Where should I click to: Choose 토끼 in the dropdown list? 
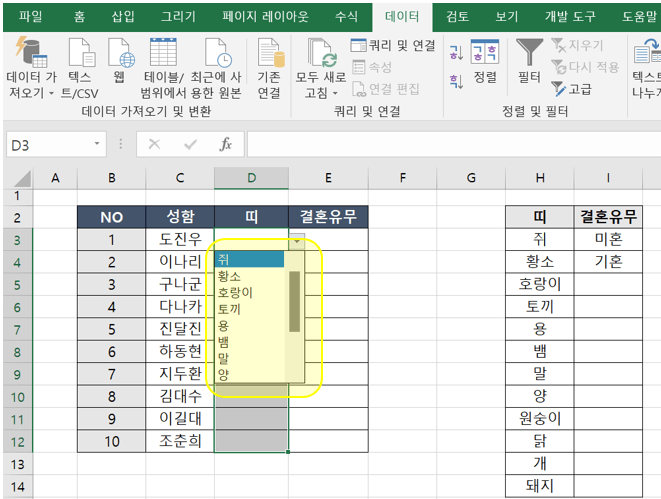(x=250, y=309)
